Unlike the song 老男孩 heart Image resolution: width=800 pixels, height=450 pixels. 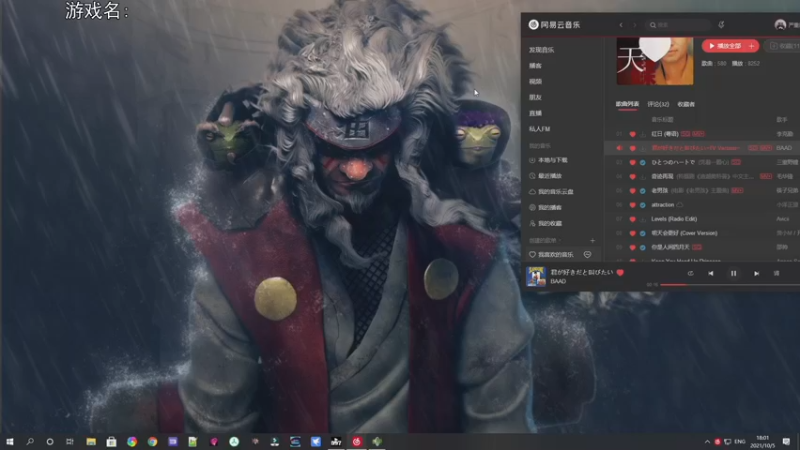pos(633,191)
